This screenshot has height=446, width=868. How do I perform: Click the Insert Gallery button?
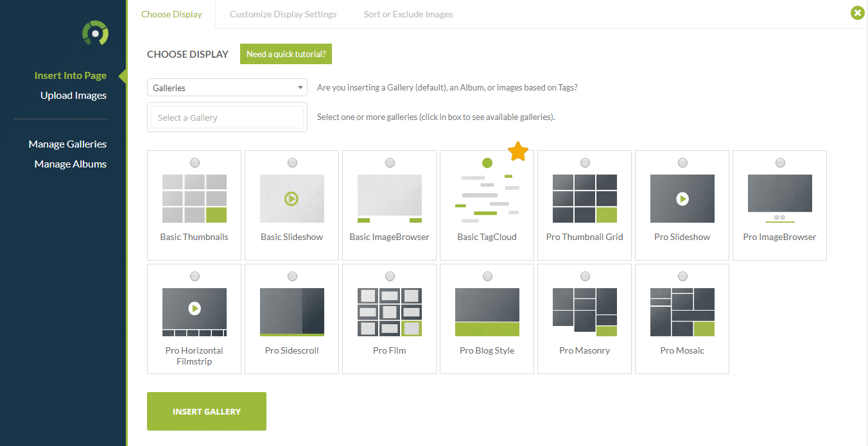[207, 411]
